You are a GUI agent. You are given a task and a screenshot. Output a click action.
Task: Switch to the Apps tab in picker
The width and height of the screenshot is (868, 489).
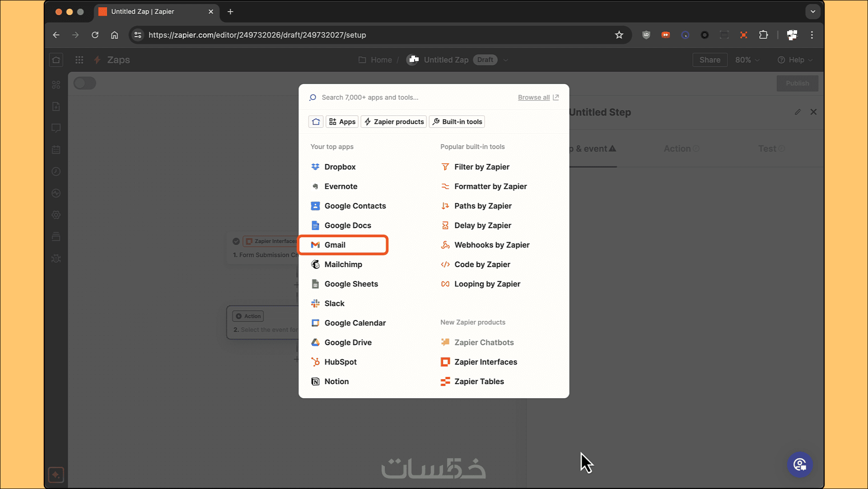click(x=342, y=122)
